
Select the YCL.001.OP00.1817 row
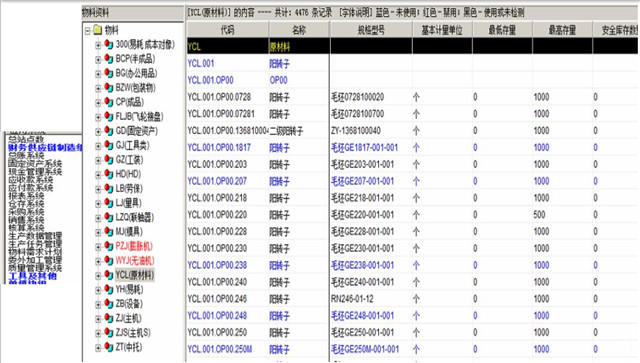coord(412,148)
